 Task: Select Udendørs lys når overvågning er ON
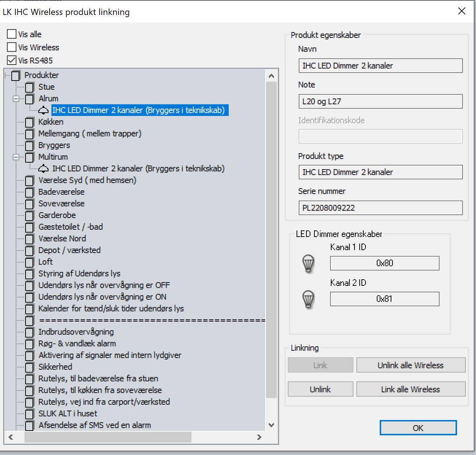[x=102, y=297]
